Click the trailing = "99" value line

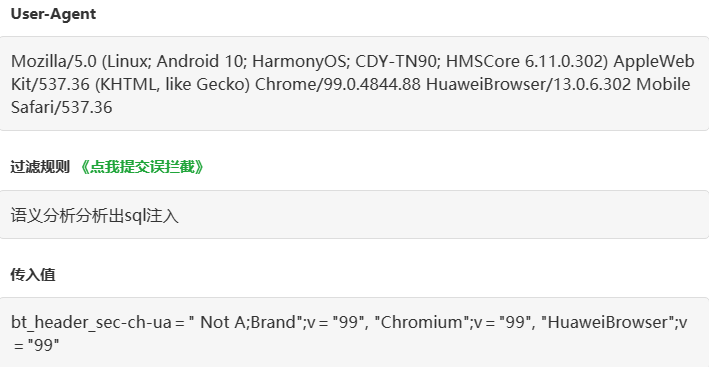coord(36,346)
